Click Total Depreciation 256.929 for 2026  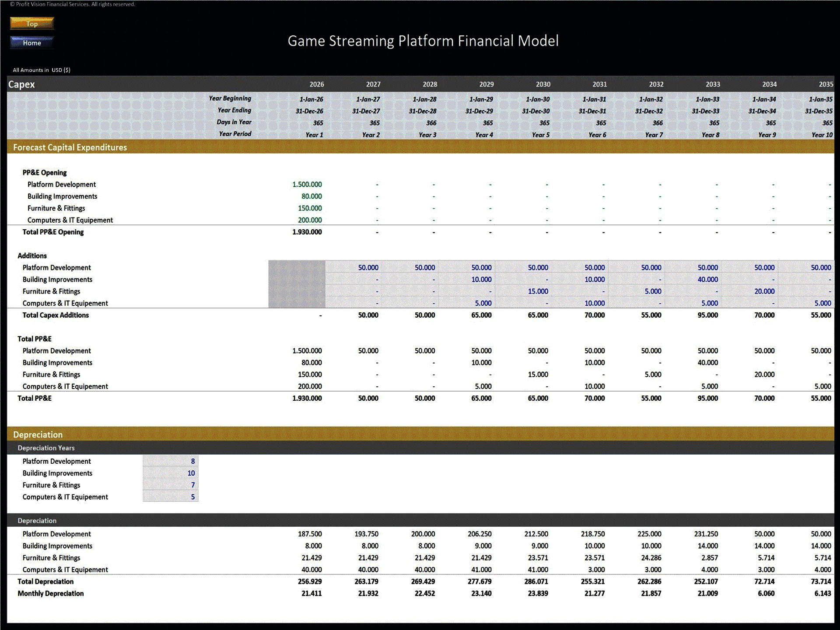point(310,581)
